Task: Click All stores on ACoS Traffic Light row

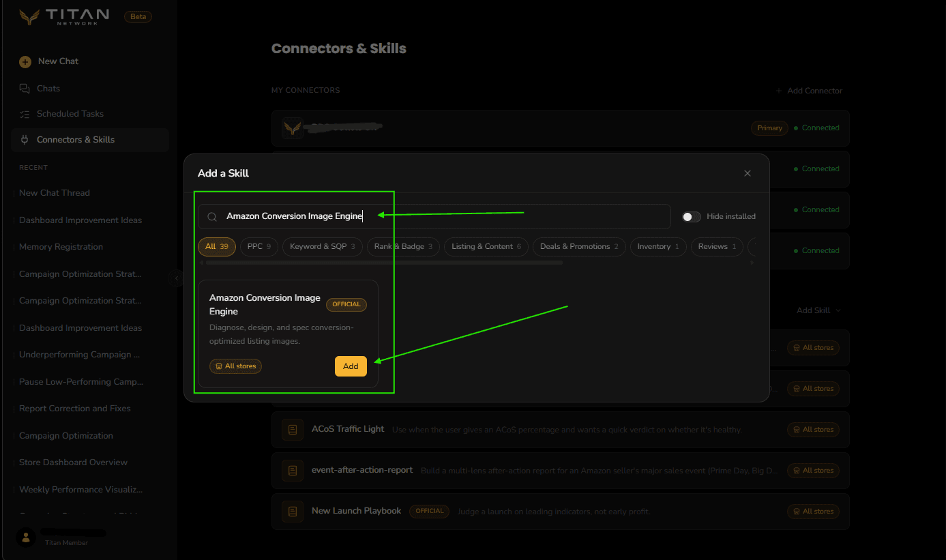Action: point(813,430)
